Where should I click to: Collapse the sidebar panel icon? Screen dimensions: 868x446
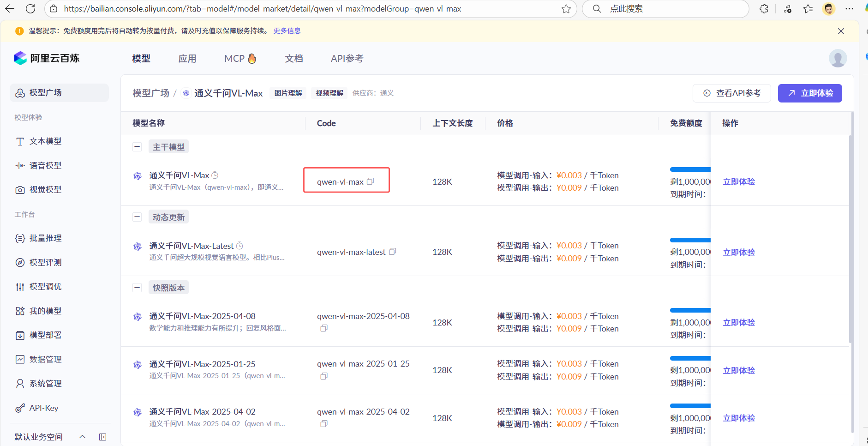pos(102,437)
